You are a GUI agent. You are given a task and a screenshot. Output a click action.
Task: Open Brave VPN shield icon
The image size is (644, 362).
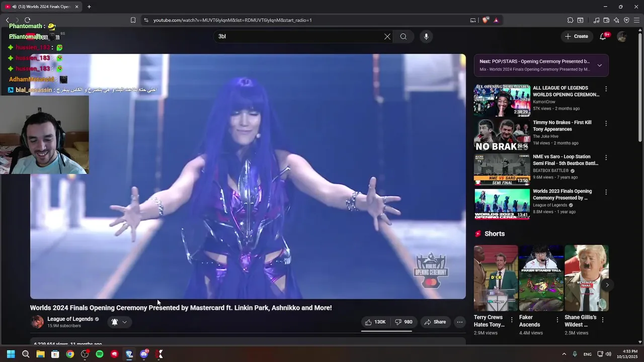click(626, 20)
